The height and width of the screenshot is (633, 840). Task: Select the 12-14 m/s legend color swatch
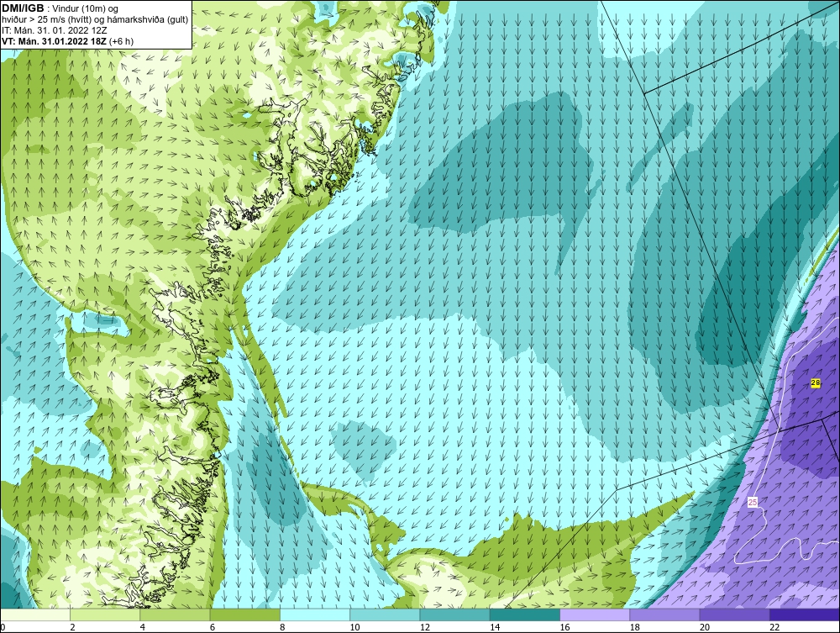(454, 615)
